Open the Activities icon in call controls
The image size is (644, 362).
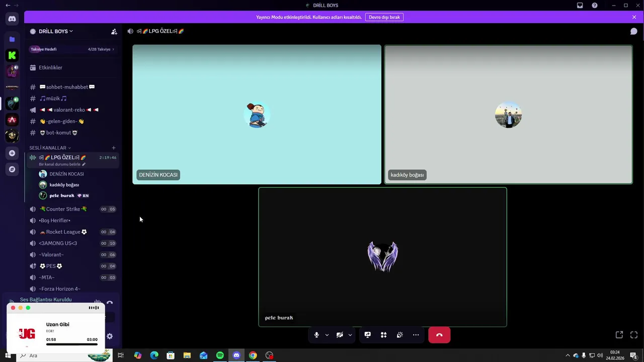point(384,335)
